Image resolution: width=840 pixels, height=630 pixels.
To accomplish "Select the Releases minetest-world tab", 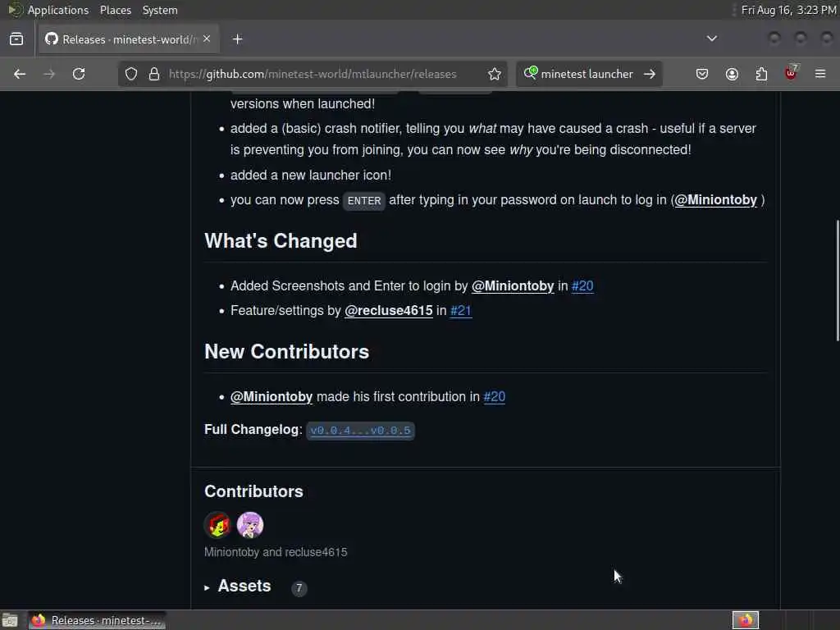I will 128,39.
